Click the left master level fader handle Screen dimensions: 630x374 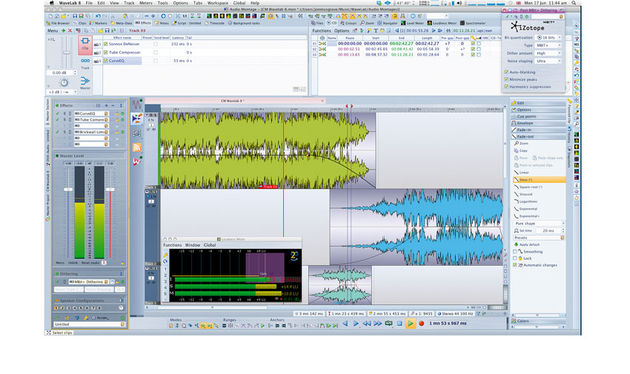(68, 190)
